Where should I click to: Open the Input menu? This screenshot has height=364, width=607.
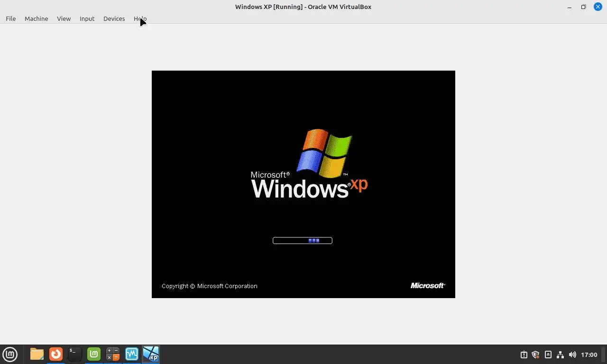click(x=87, y=18)
